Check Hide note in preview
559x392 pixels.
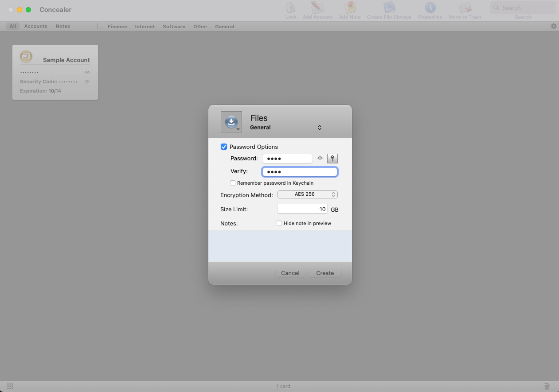pyautogui.click(x=279, y=223)
